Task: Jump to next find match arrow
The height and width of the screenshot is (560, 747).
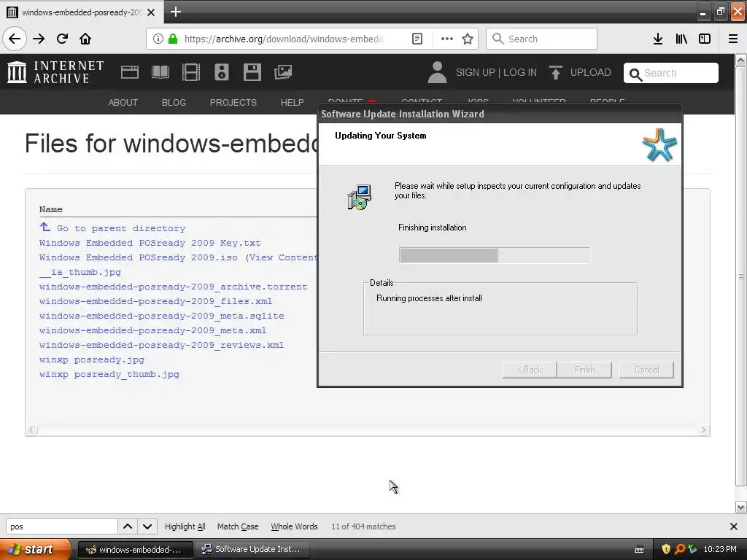Action: pyautogui.click(x=147, y=526)
